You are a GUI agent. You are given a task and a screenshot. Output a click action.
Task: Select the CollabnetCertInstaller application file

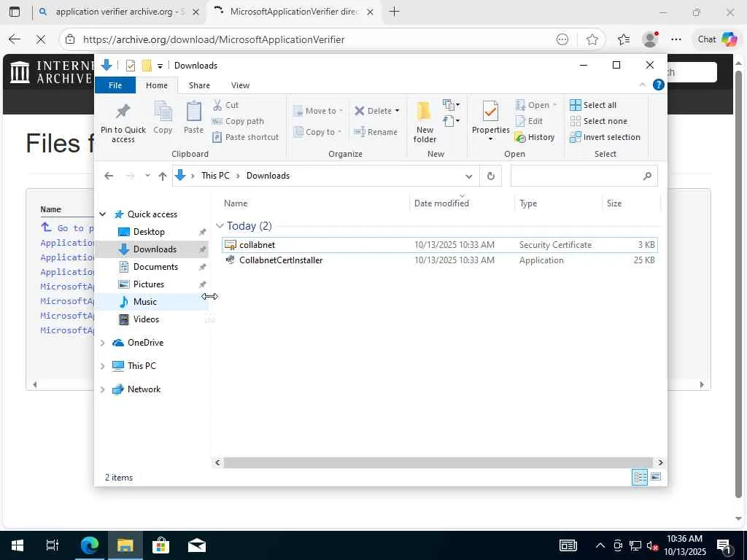coord(440,260)
